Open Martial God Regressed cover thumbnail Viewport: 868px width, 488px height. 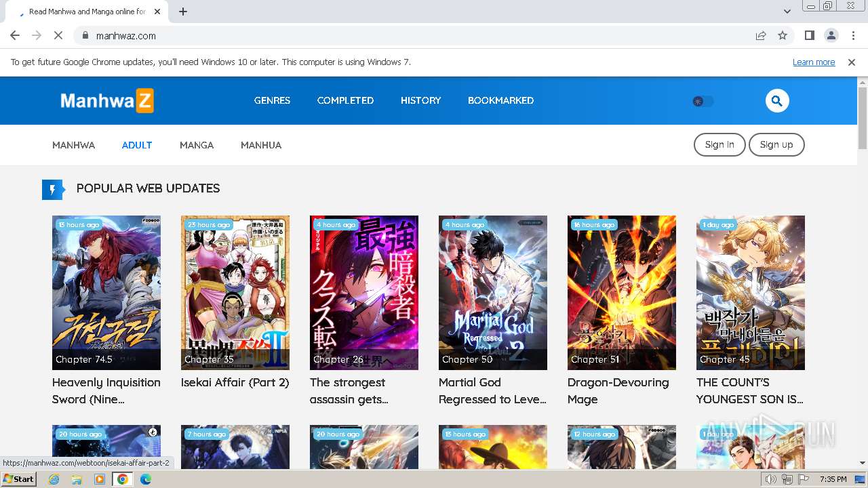[x=493, y=293]
